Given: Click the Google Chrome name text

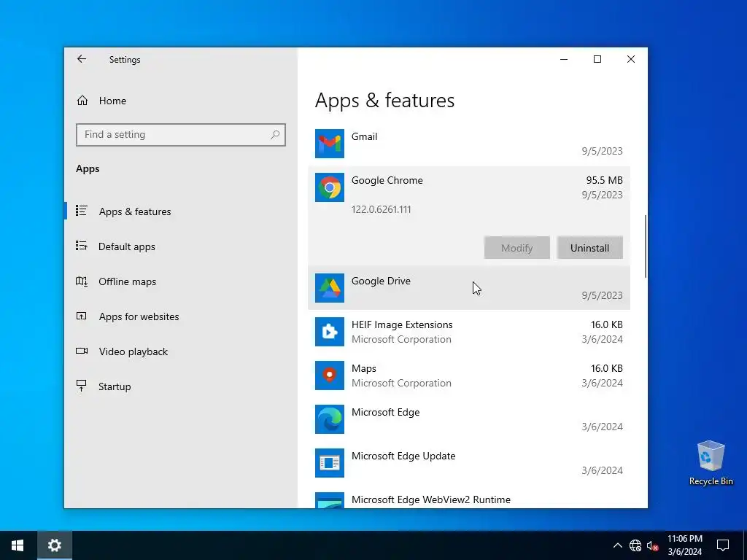Looking at the screenshot, I should (x=387, y=180).
